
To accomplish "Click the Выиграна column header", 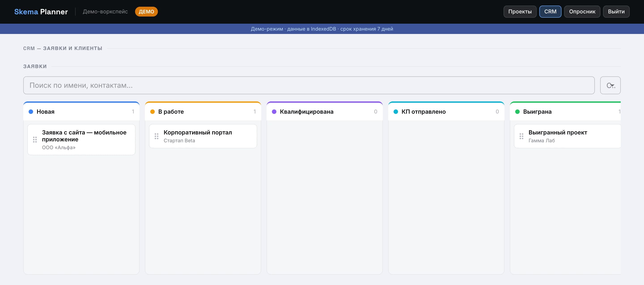I will click(565, 112).
